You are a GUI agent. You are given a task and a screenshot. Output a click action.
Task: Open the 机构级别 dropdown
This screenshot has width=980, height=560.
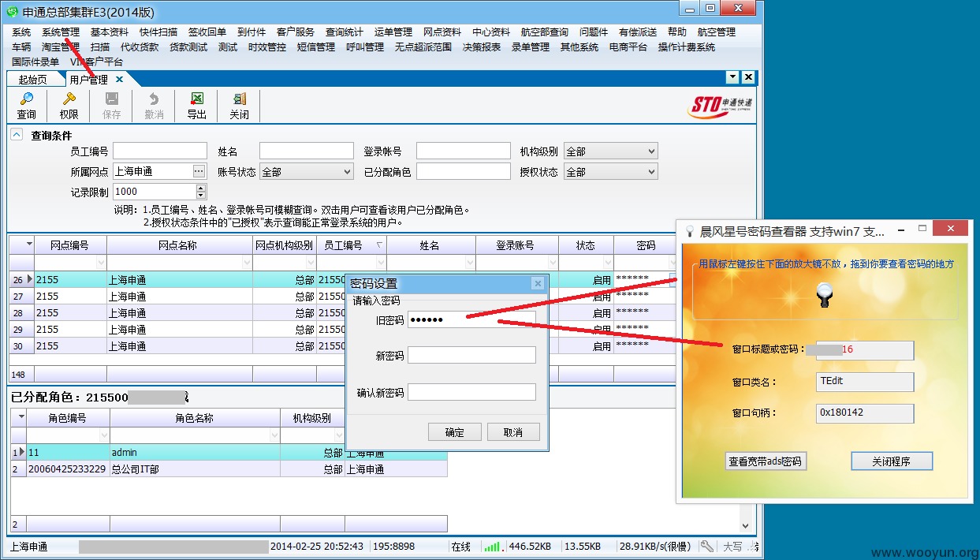coord(650,151)
